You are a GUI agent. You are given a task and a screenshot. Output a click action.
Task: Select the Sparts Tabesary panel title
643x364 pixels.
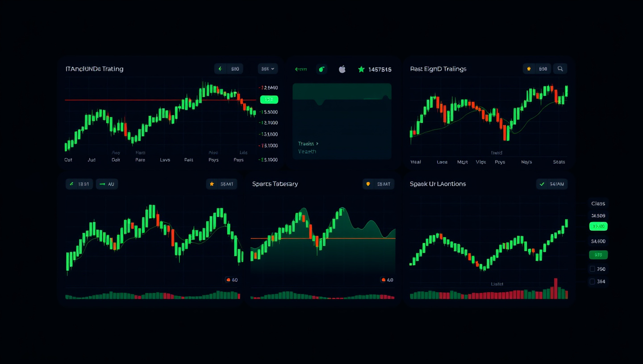click(x=275, y=184)
